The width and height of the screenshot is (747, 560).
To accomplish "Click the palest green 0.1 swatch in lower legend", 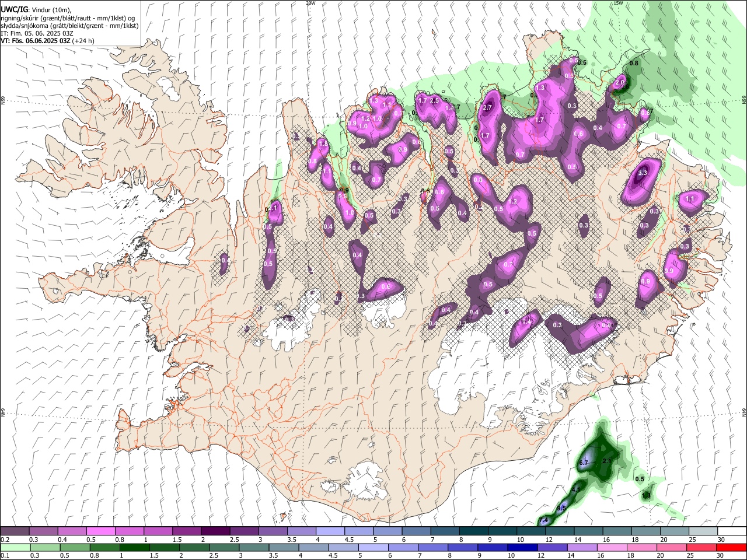I will coord(15,548).
